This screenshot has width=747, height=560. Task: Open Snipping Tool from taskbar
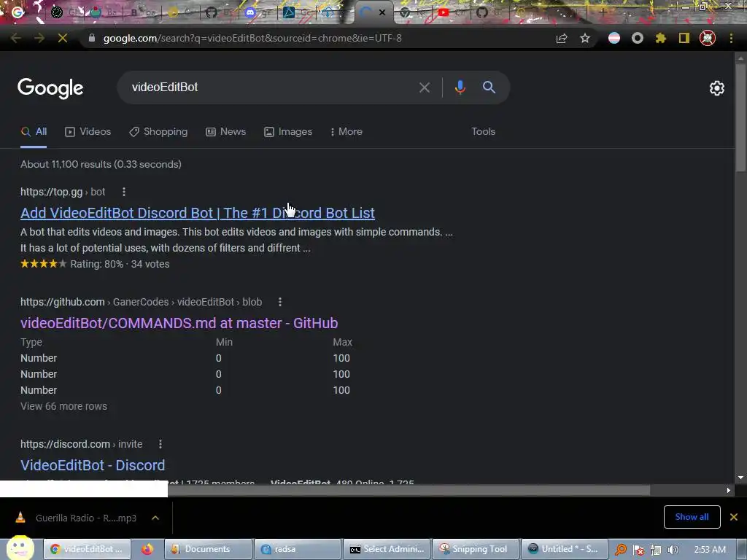(x=476, y=549)
